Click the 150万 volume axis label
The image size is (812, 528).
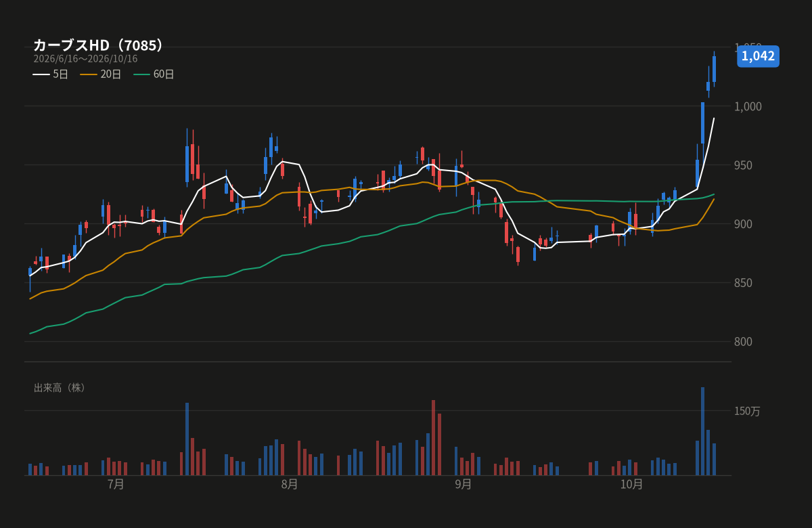(748, 411)
